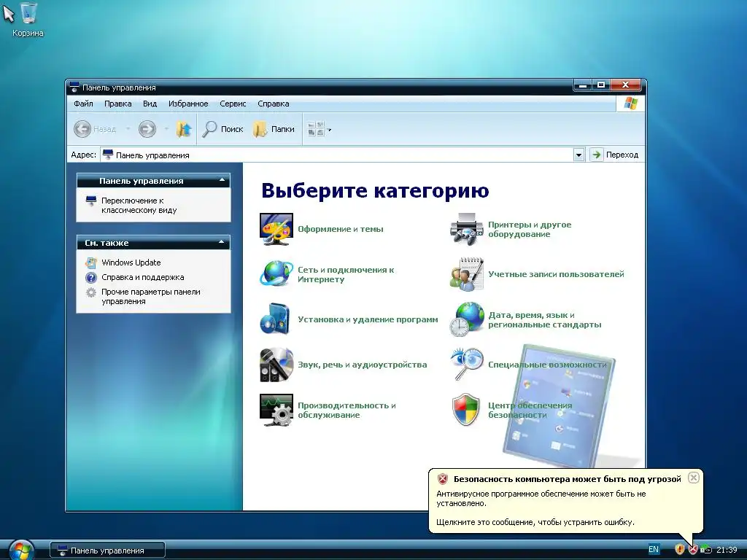Open the Корзина recycle bin icon
Viewport: 747px width, 560px height.
tap(28, 19)
